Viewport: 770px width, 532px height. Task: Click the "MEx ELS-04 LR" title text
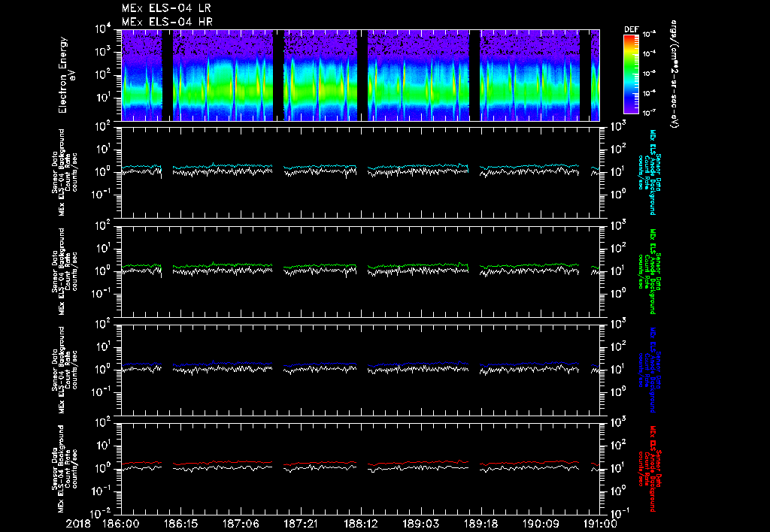pyautogui.click(x=166, y=8)
